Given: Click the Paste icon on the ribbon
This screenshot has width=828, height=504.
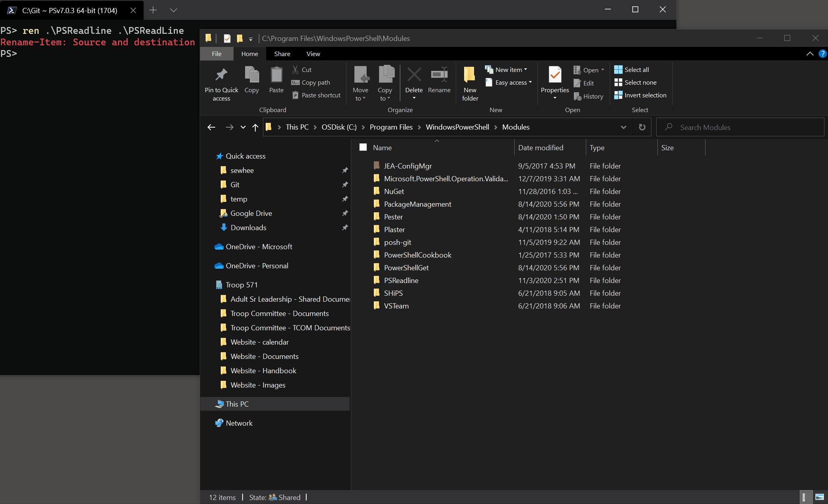Looking at the screenshot, I should coord(276,79).
